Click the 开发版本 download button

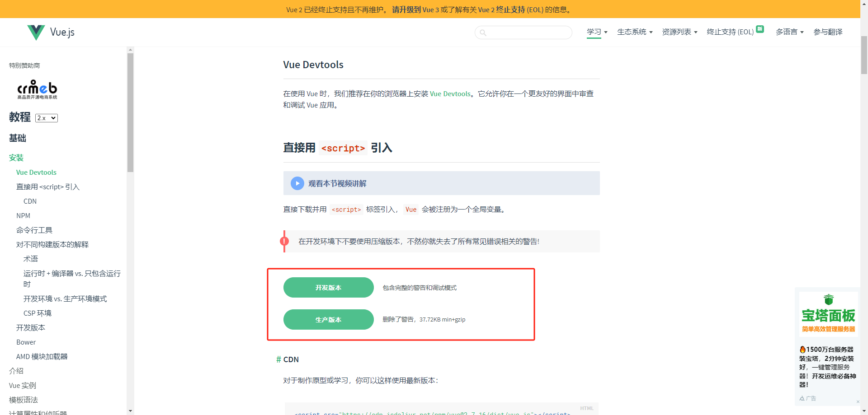point(329,288)
